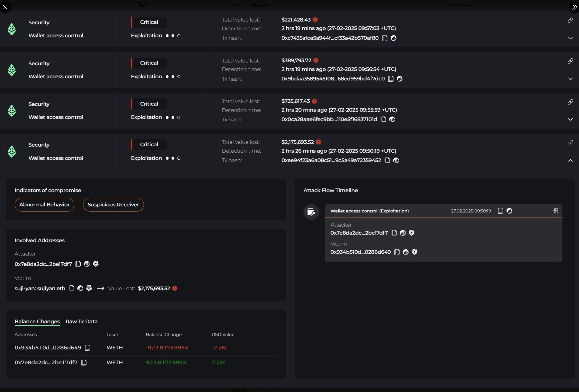Open explorer icon next to 0x9bdaa3589545108 hash

coord(400,79)
